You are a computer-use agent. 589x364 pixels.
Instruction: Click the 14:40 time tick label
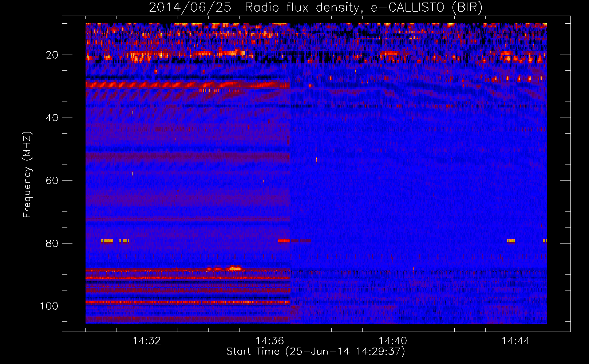(x=393, y=341)
